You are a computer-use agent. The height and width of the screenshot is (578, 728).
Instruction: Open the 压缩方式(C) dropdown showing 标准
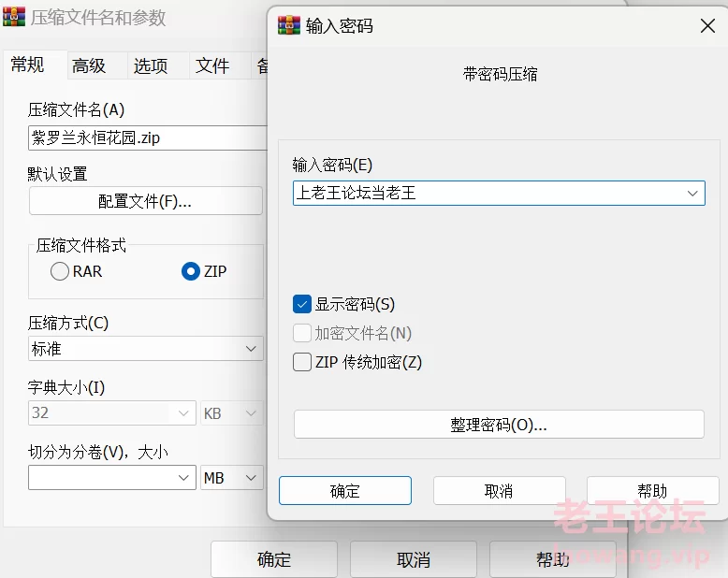click(145, 349)
